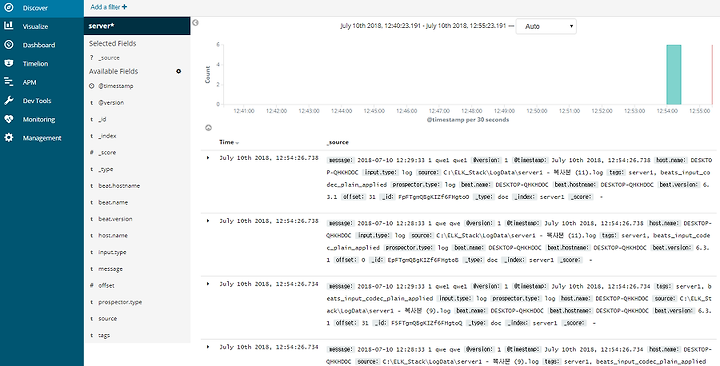720x366 pixels.
Task: Select the _index field in the list
Action: pos(107,136)
